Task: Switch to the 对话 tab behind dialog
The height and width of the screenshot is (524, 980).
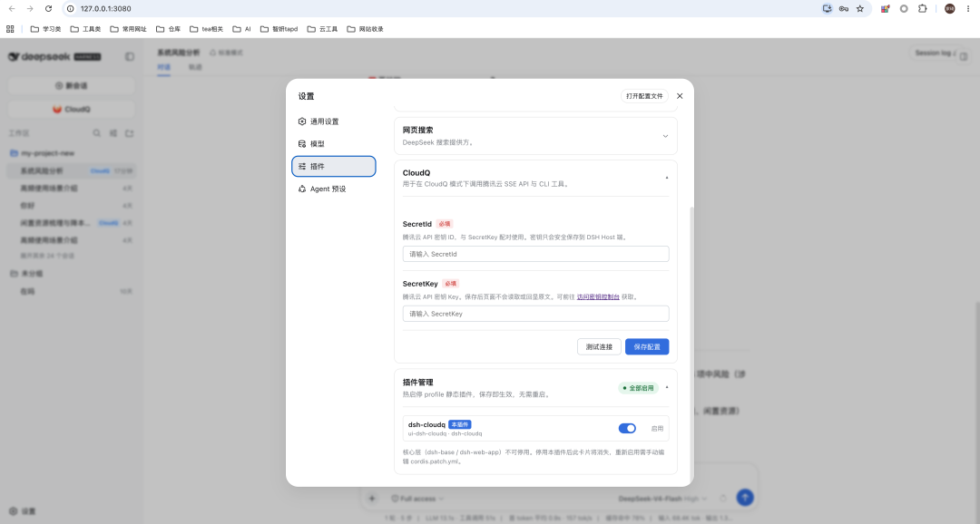Action: [163, 67]
